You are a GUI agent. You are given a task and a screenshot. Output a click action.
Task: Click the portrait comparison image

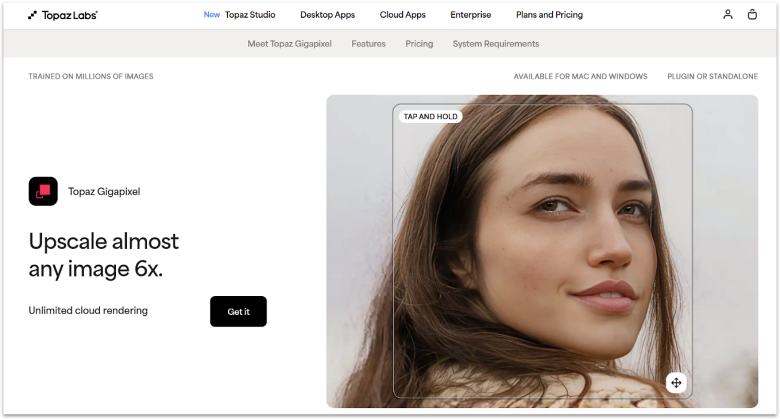542,251
